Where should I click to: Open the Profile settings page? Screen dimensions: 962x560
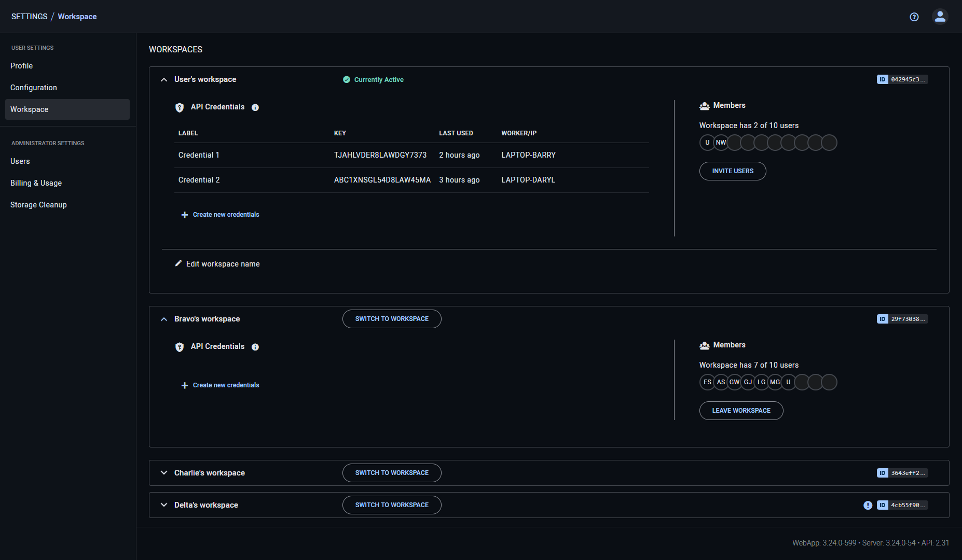pos(21,66)
